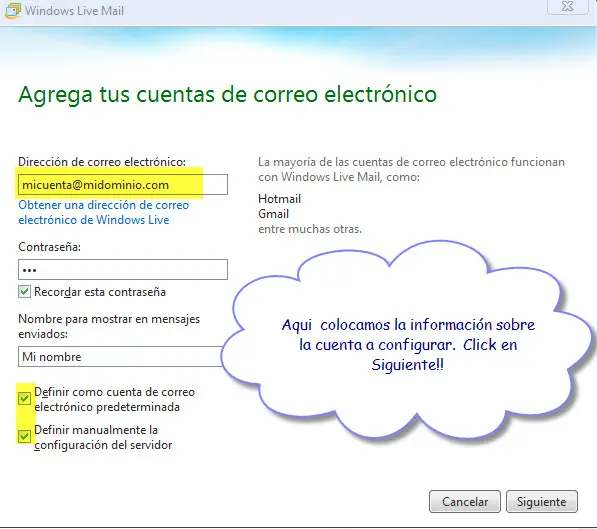Screen dimensions: 597x529
Task: Open the Obtener una dirección de correo link
Action: (x=104, y=212)
